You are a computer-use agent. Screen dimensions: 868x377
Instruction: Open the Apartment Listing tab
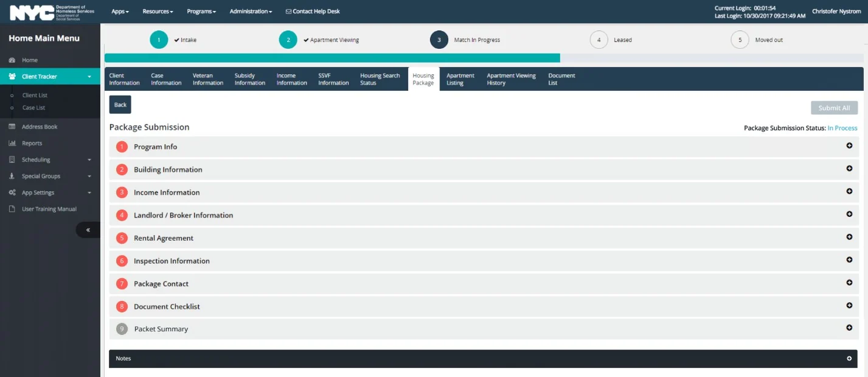pos(460,79)
